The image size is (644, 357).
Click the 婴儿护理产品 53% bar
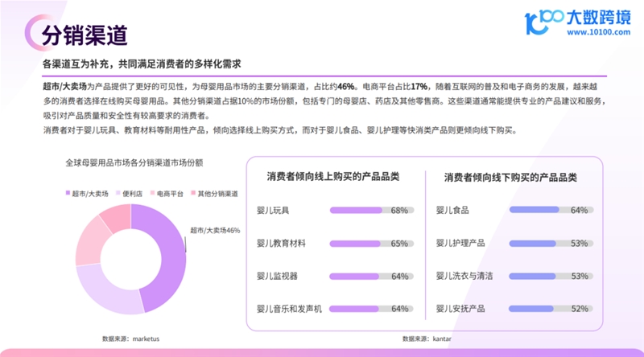click(x=551, y=244)
